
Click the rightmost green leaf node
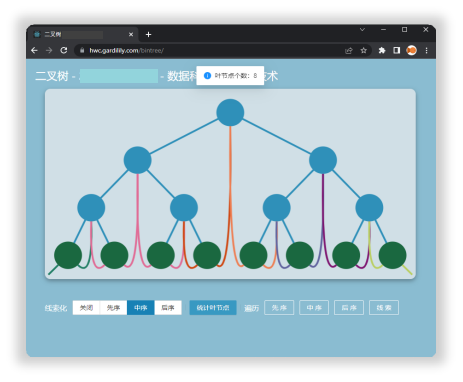point(392,255)
